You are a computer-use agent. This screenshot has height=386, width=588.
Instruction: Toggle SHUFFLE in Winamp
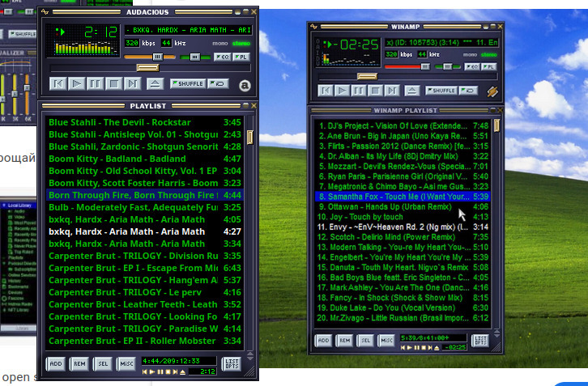click(x=441, y=91)
